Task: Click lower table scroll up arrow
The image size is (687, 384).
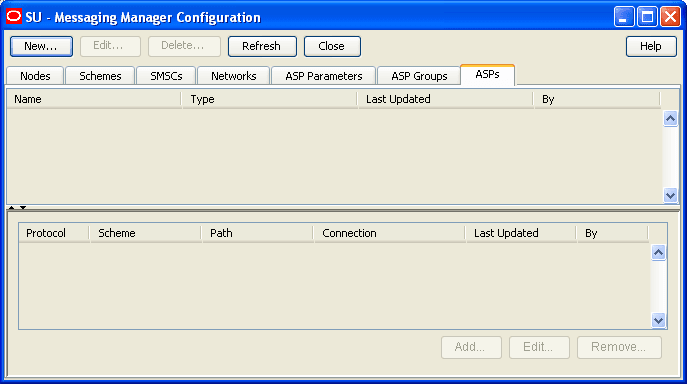Action: pyautogui.click(x=659, y=252)
